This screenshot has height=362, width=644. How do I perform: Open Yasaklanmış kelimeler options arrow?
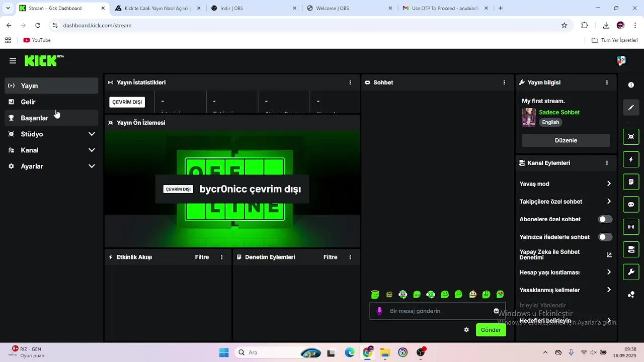[x=609, y=290]
